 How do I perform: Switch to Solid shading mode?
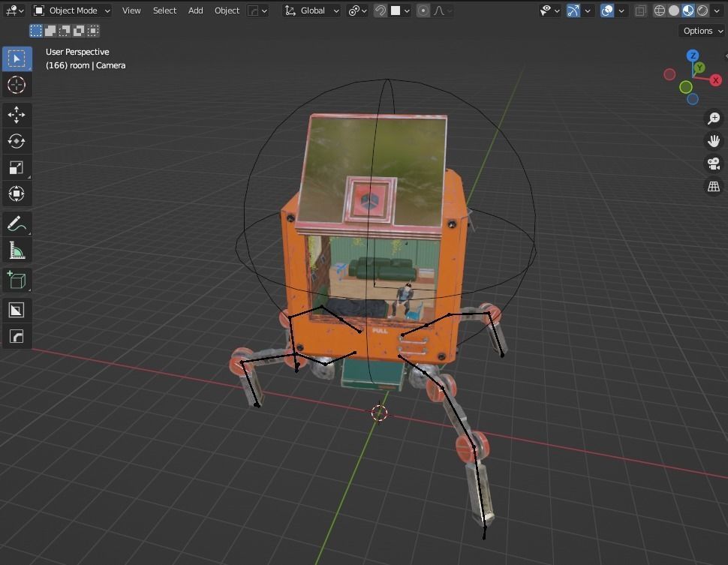tap(674, 11)
